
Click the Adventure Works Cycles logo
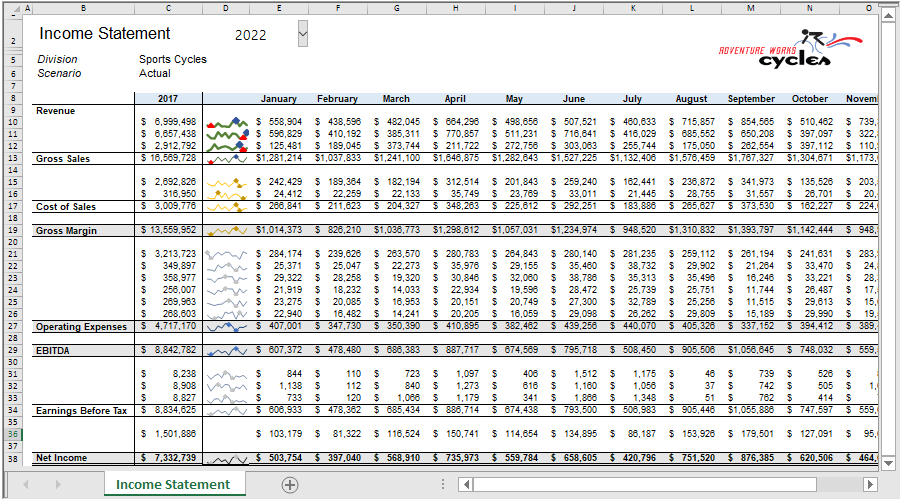(791, 49)
